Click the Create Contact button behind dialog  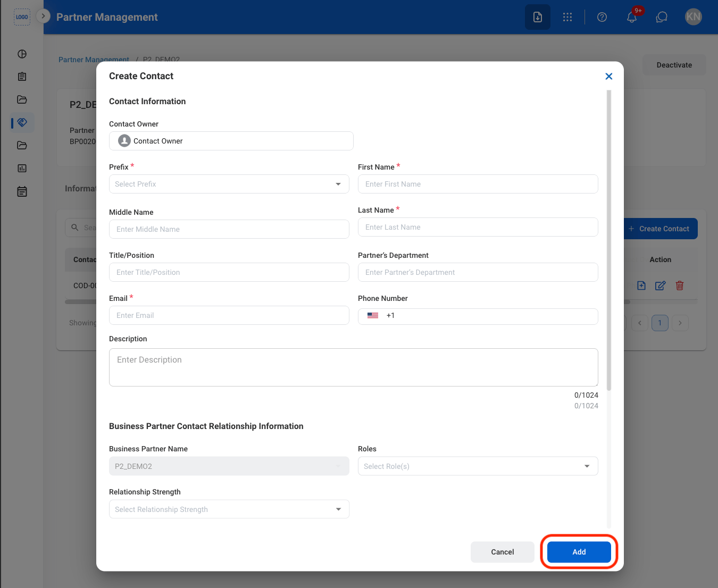coord(661,229)
